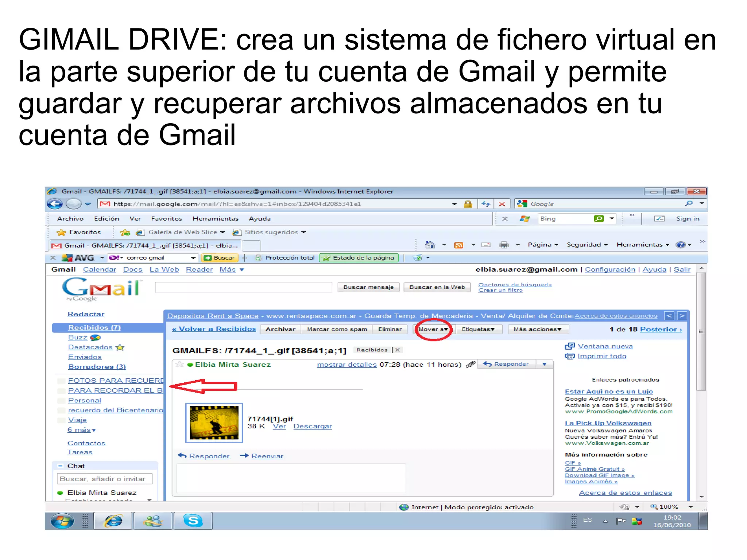
Task: Click the security padlock icon in address bar
Action: [x=468, y=204]
